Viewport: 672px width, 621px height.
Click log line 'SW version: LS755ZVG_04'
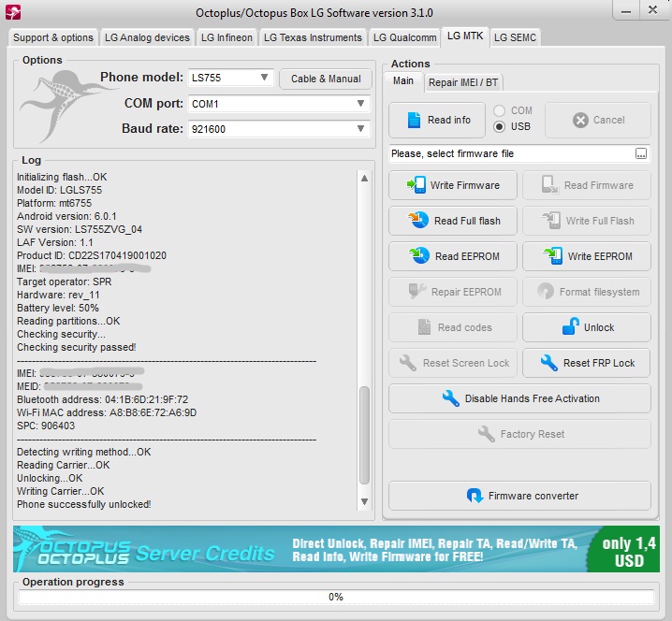point(80,229)
